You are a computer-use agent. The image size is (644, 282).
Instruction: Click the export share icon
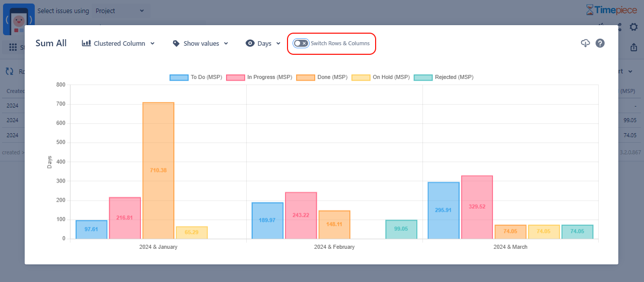(633, 47)
